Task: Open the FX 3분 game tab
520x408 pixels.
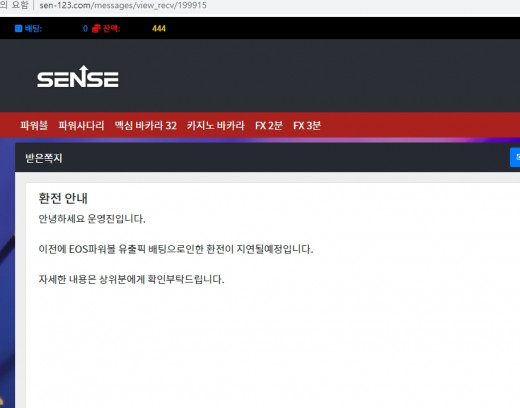Action: [x=307, y=125]
